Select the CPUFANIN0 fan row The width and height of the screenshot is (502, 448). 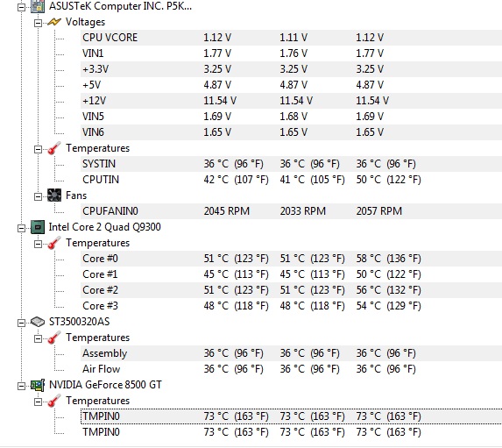tap(291, 211)
